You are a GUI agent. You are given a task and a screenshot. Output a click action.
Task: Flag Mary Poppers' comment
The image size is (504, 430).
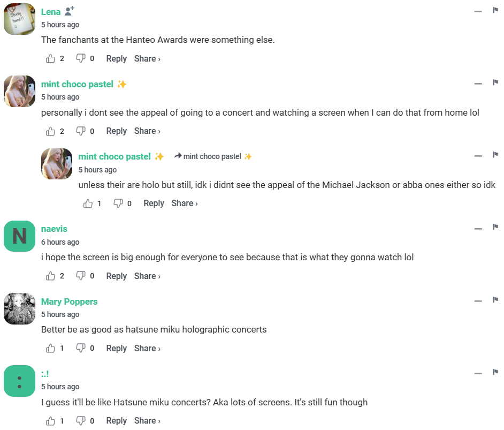(495, 299)
